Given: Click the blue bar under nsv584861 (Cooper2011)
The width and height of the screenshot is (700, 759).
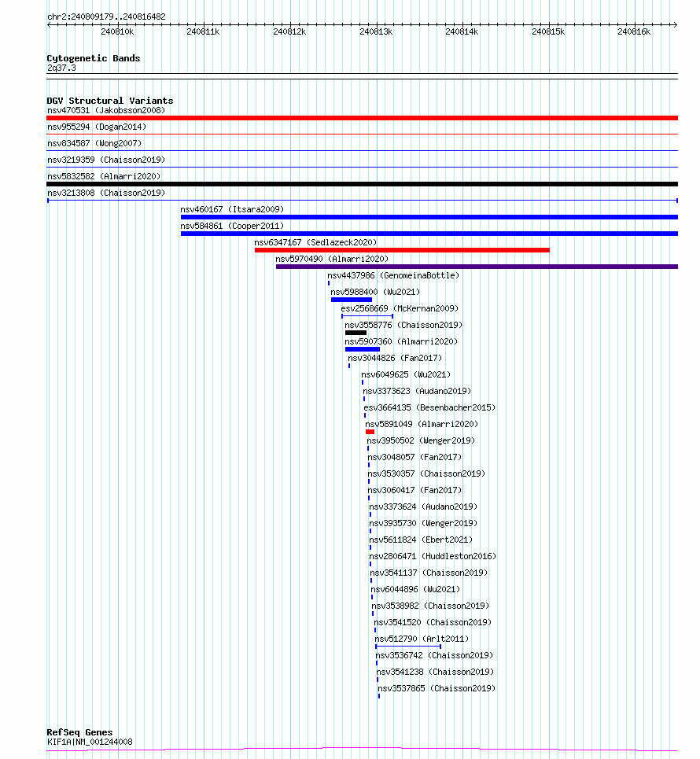Looking at the screenshot, I should click(429, 234).
